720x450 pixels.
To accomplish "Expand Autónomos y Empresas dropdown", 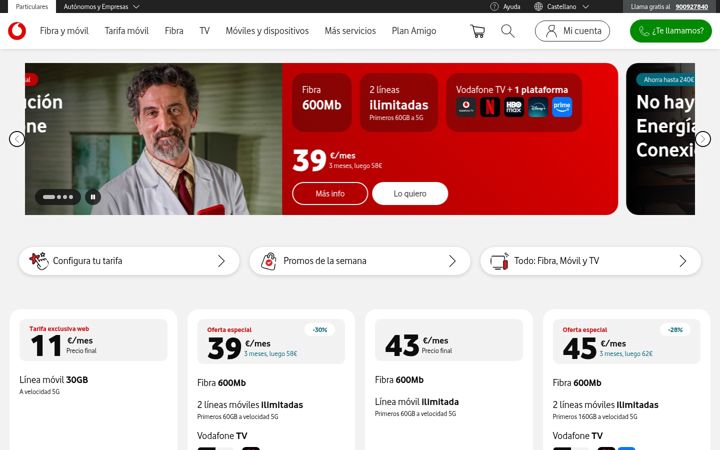I will tap(101, 6).
